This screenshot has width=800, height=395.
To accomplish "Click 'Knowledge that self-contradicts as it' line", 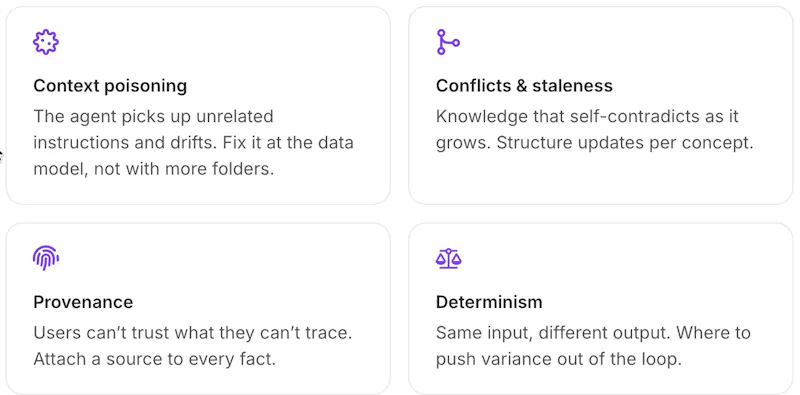I will click(x=587, y=116).
